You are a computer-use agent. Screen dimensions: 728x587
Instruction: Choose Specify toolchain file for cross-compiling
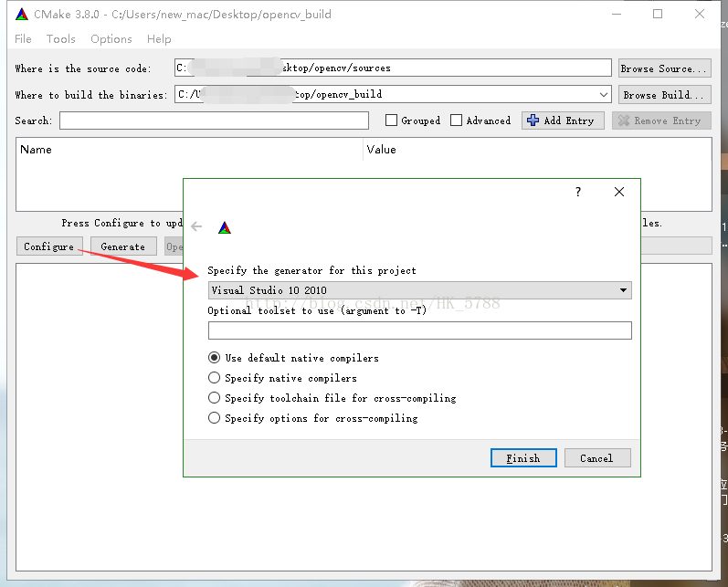215,398
